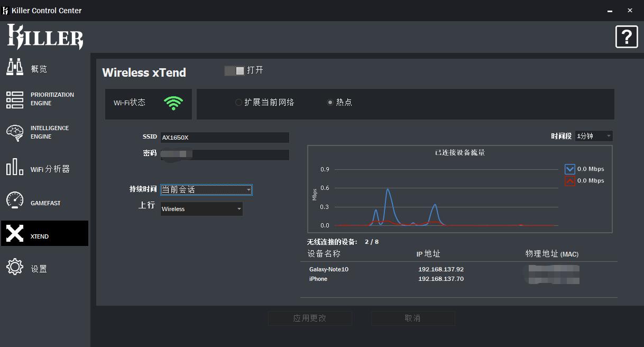Select the 扩展当前网络 radio button

(x=238, y=102)
